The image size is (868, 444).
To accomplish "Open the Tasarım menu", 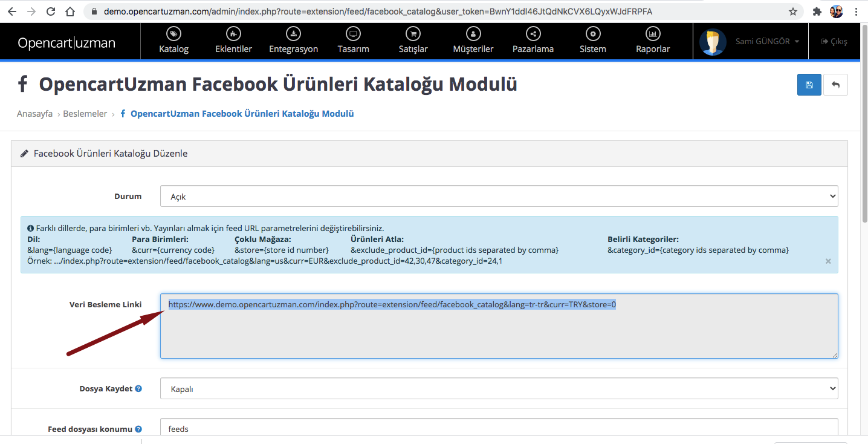I will [x=353, y=41].
